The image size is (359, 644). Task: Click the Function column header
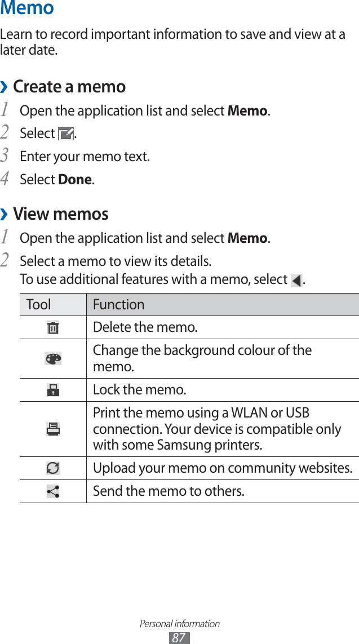coord(119,305)
